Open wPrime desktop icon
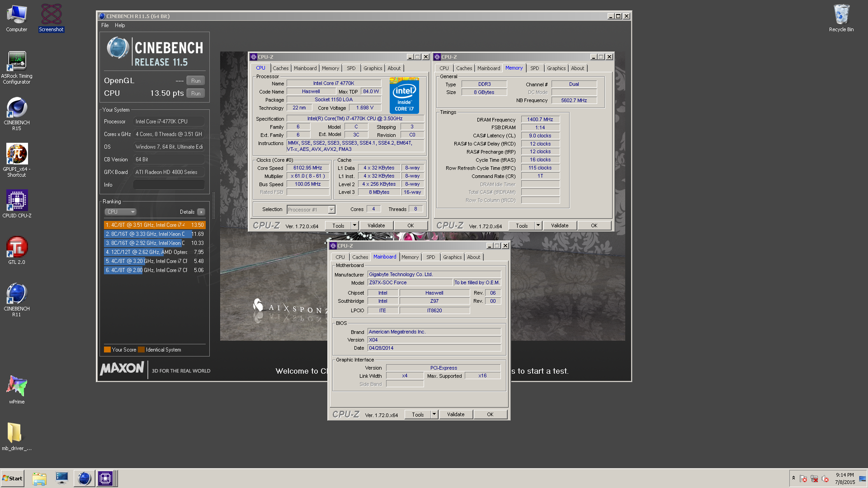The width and height of the screenshot is (868, 488). pyautogui.click(x=17, y=389)
